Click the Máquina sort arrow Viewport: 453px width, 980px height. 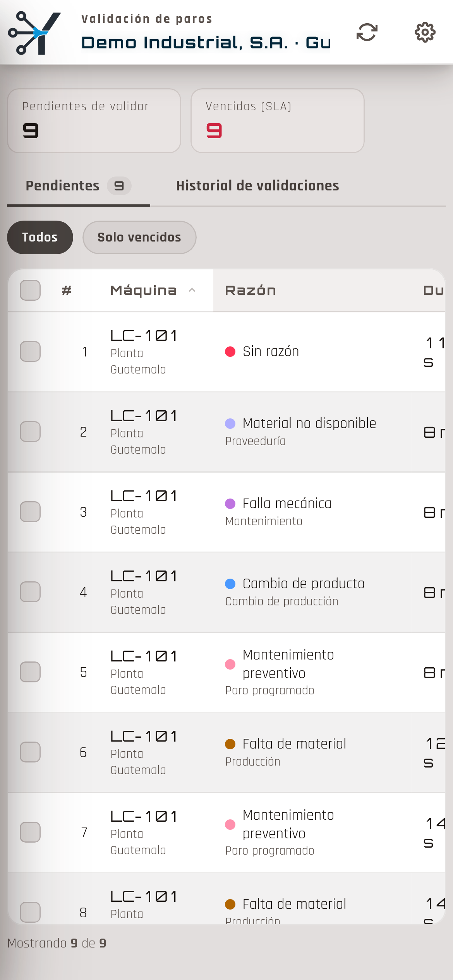[x=192, y=290]
